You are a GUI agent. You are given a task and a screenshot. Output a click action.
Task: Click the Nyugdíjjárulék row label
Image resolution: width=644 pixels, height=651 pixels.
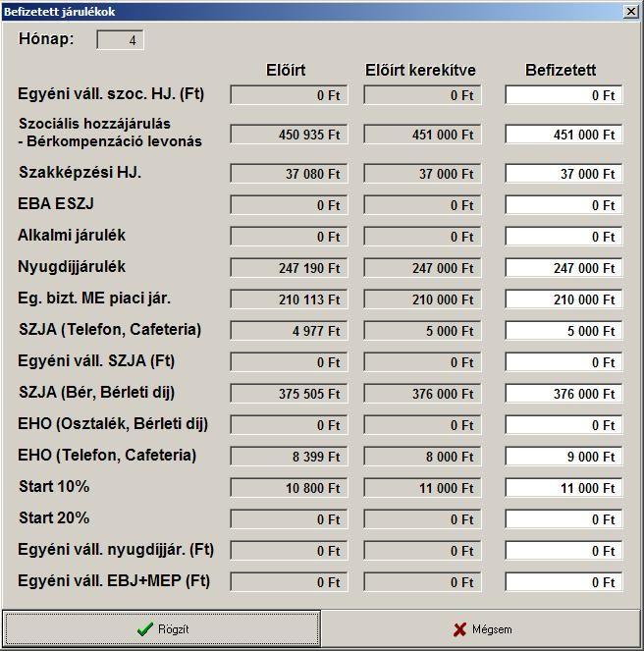pyautogui.click(x=72, y=266)
